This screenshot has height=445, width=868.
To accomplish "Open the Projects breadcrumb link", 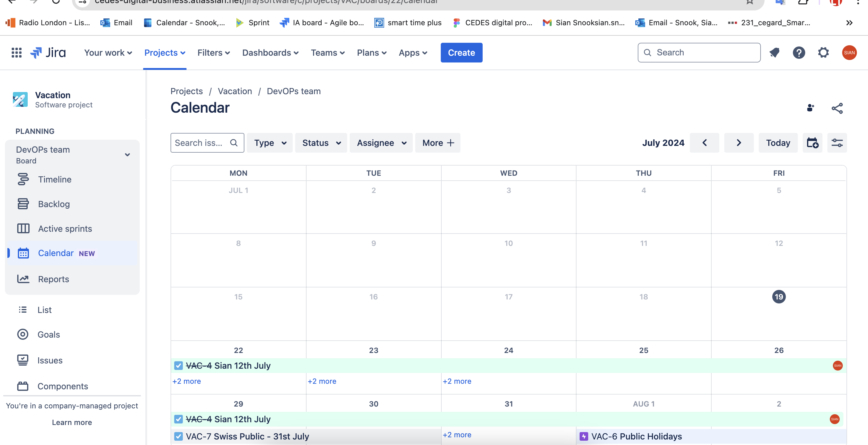I will coord(186,91).
